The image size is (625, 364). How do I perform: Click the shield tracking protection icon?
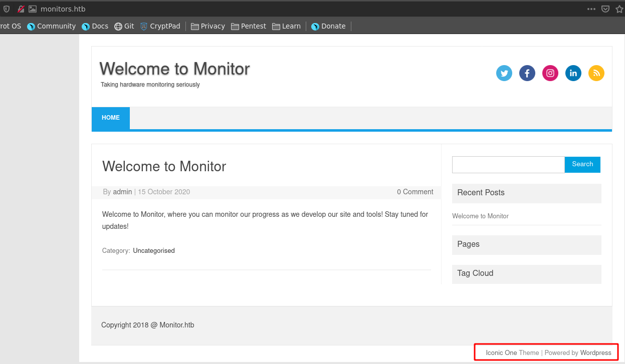(x=7, y=9)
